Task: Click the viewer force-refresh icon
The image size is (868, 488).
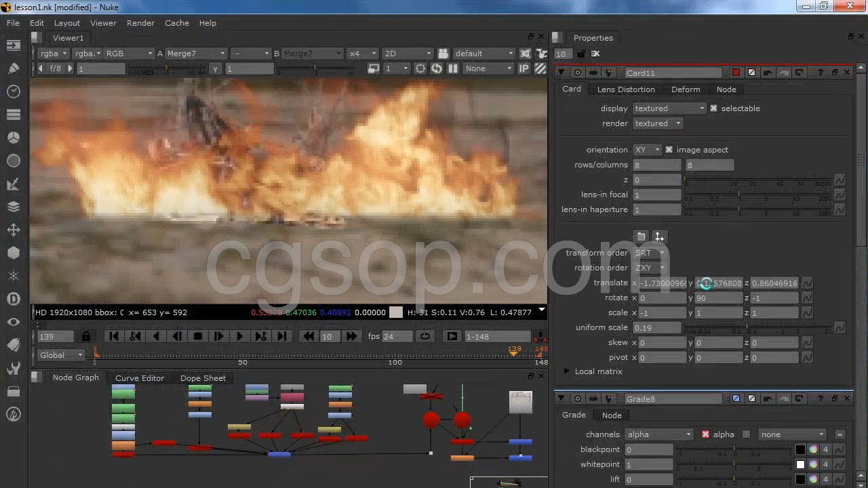Action: (437, 68)
